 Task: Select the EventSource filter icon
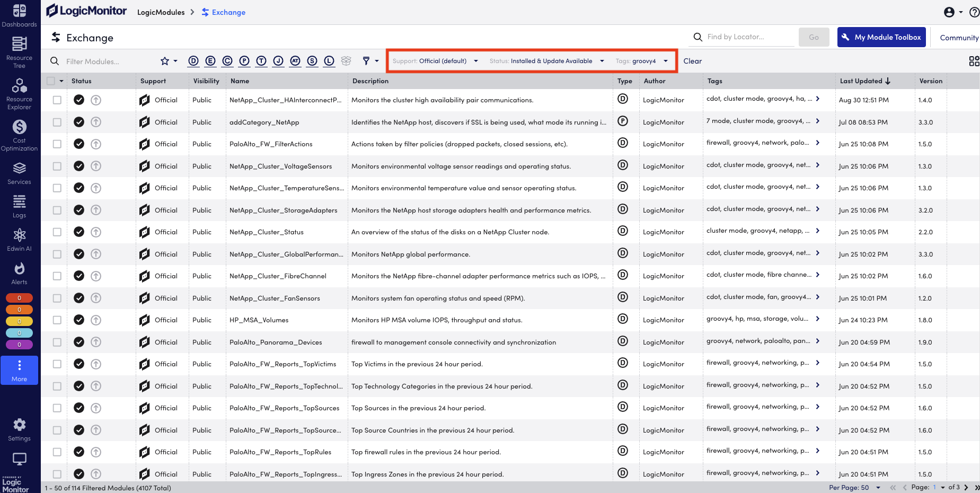(210, 61)
